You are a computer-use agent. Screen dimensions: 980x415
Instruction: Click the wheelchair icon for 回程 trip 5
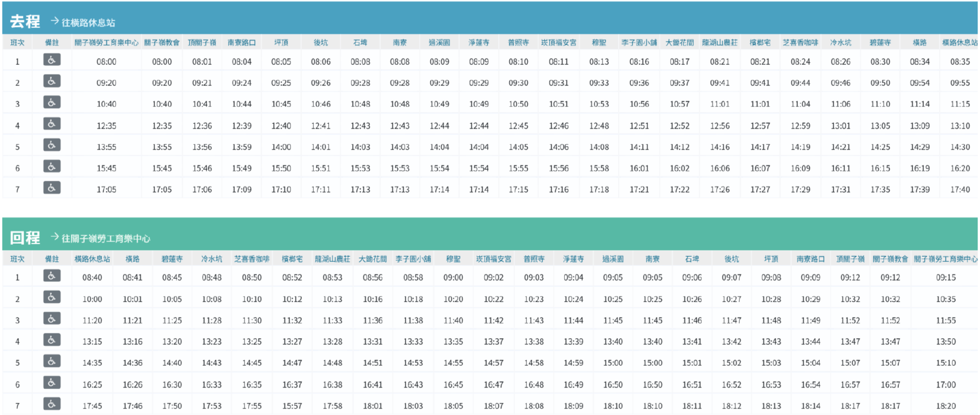click(x=52, y=362)
